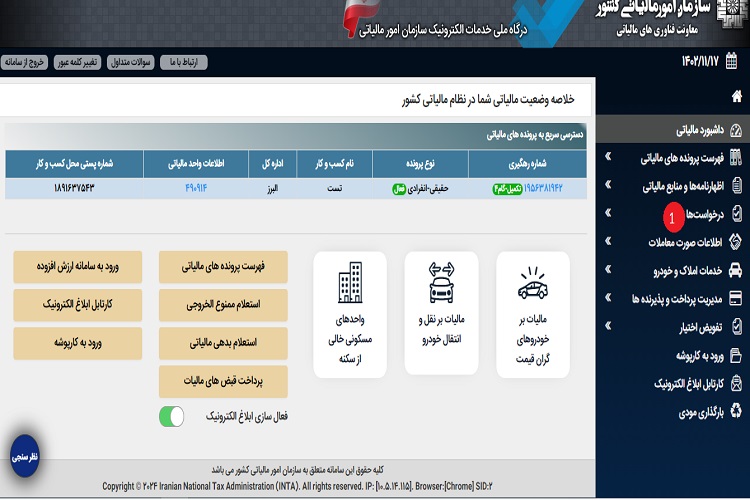Click the car icon for خدمات املاک و خودرو
This screenshot has width=750, height=500.
(x=736, y=270)
